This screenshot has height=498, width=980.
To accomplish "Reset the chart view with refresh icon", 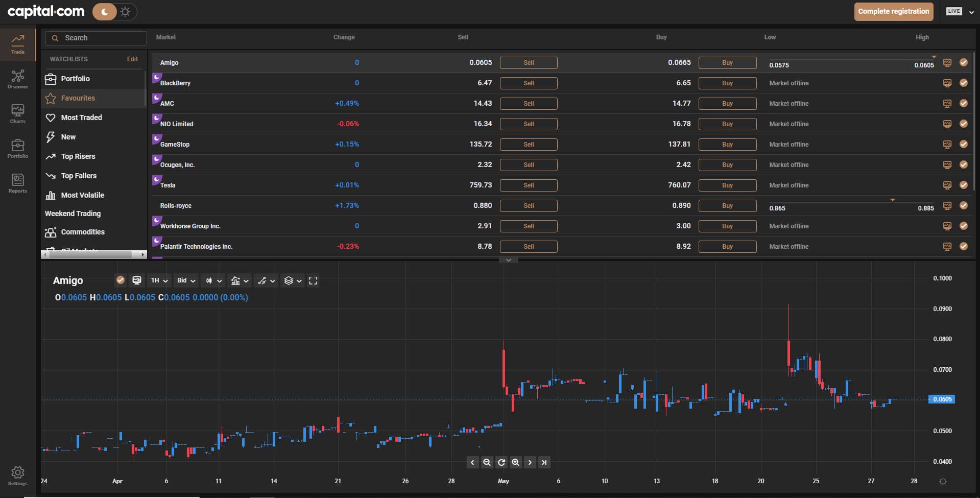I will pyautogui.click(x=501, y=462).
